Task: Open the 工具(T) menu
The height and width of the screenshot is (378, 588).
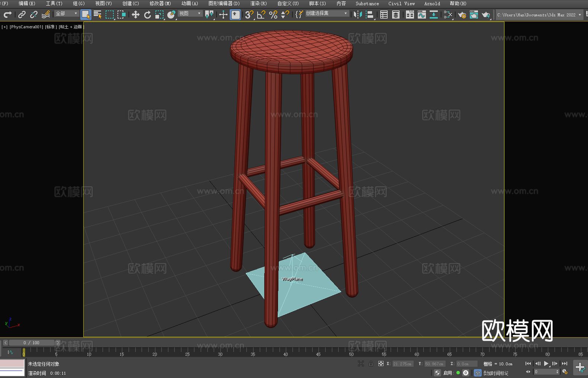Action: pos(54,3)
